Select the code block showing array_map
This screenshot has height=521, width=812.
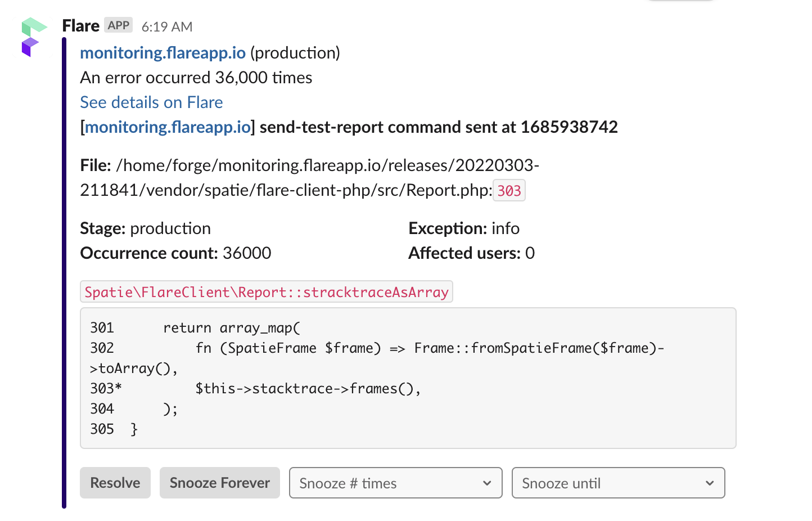(408, 377)
